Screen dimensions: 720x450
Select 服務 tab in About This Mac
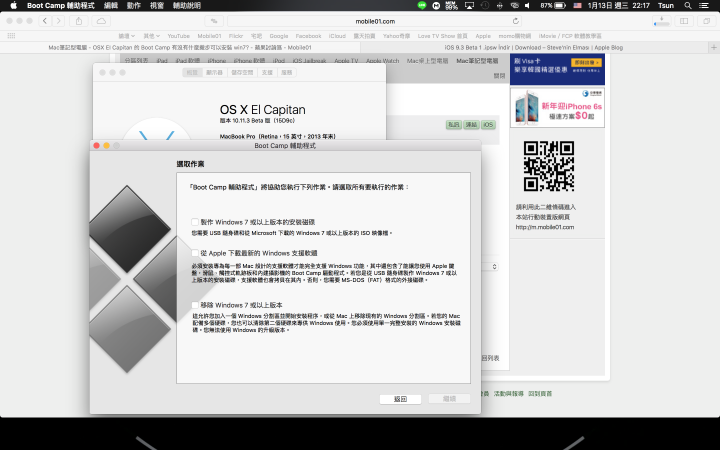(287, 73)
